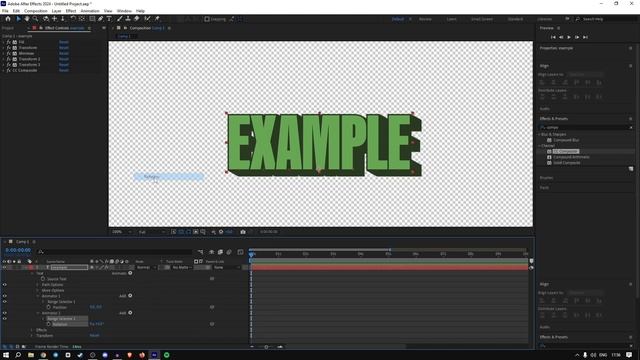Open the Graph Editor icon
640x360 pixels.
coord(240,252)
